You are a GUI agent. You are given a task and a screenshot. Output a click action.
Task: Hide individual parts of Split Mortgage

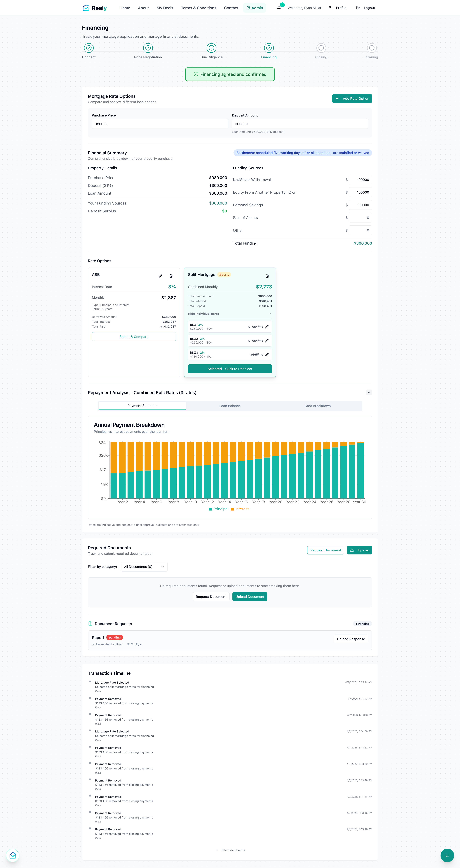(230, 314)
